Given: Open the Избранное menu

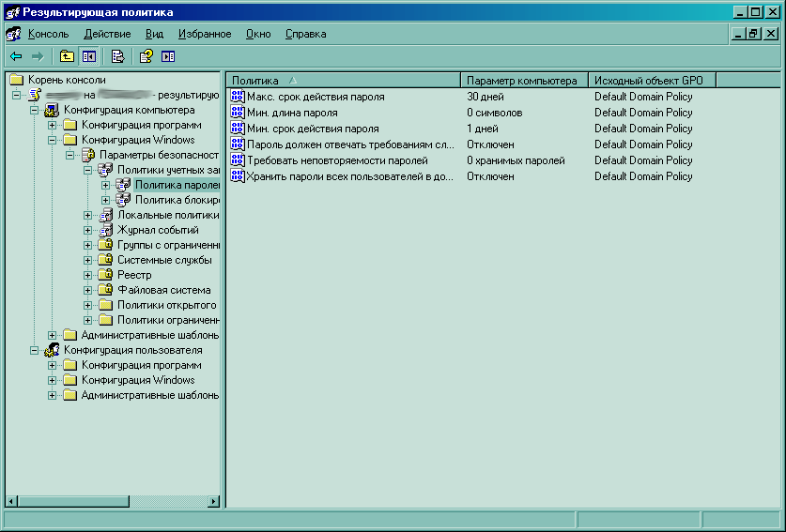Looking at the screenshot, I should tap(205, 34).
